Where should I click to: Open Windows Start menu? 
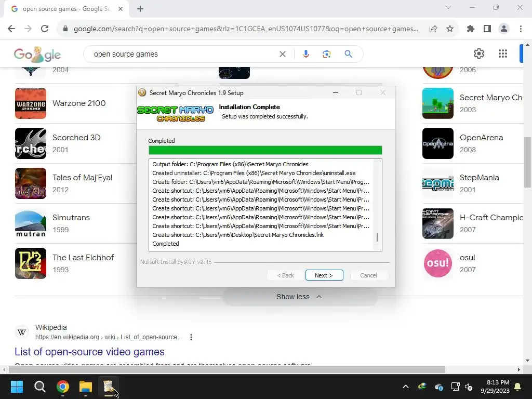coord(17,387)
